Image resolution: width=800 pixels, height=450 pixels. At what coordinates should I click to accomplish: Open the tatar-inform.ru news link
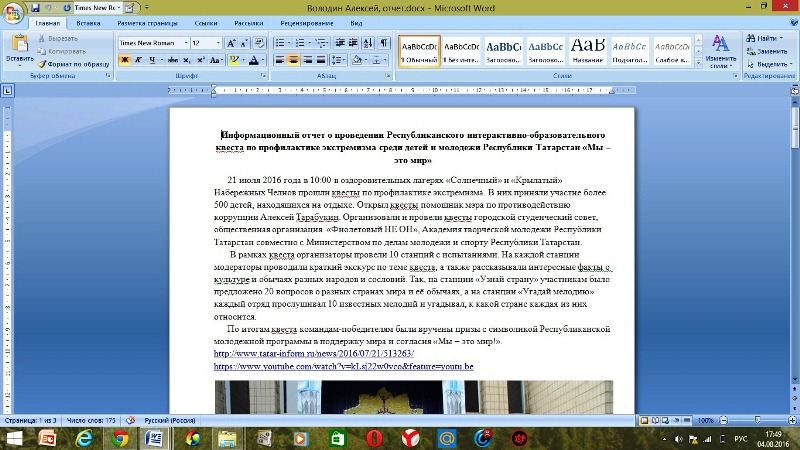click(x=314, y=354)
